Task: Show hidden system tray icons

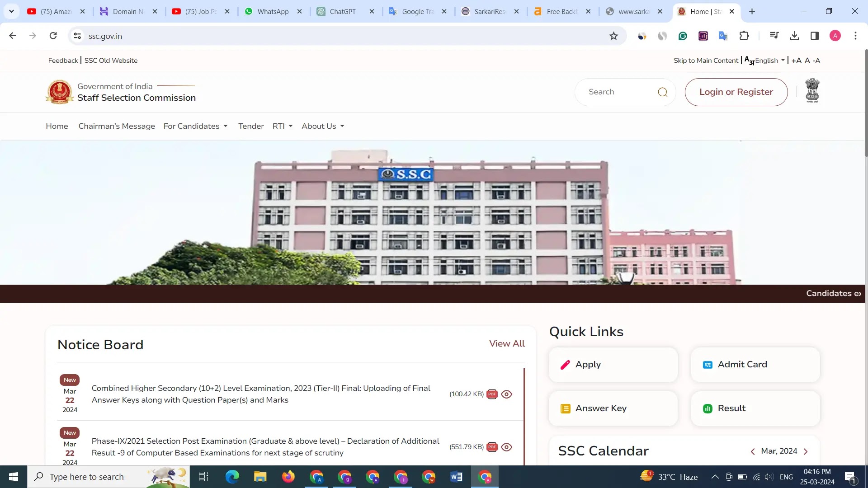Action: pyautogui.click(x=715, y=477)
